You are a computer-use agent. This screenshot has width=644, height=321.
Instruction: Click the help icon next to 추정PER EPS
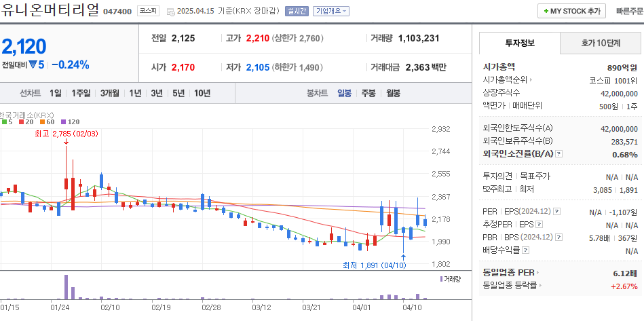[539, 225]
